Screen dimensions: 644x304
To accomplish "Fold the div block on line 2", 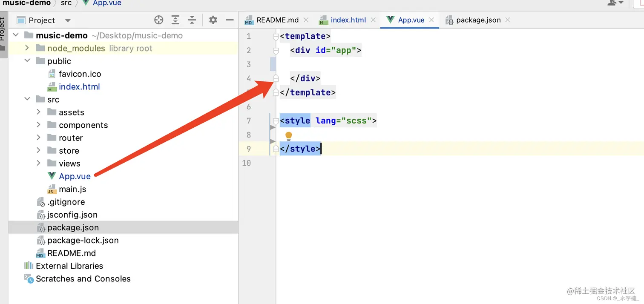I will tap(276, 51).
